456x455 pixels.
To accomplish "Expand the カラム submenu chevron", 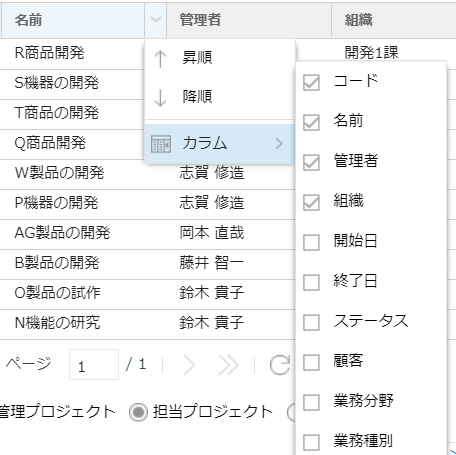I will click(x=279, y=144).
